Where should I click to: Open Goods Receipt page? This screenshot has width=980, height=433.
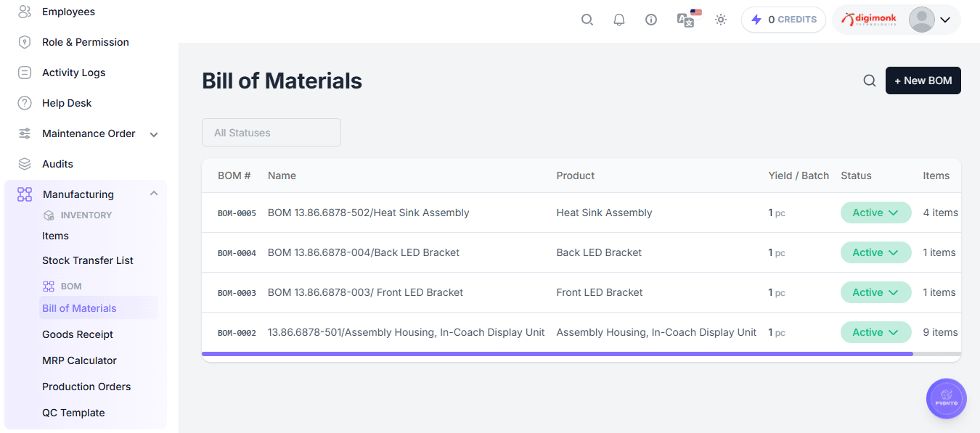tap(78, 334)
